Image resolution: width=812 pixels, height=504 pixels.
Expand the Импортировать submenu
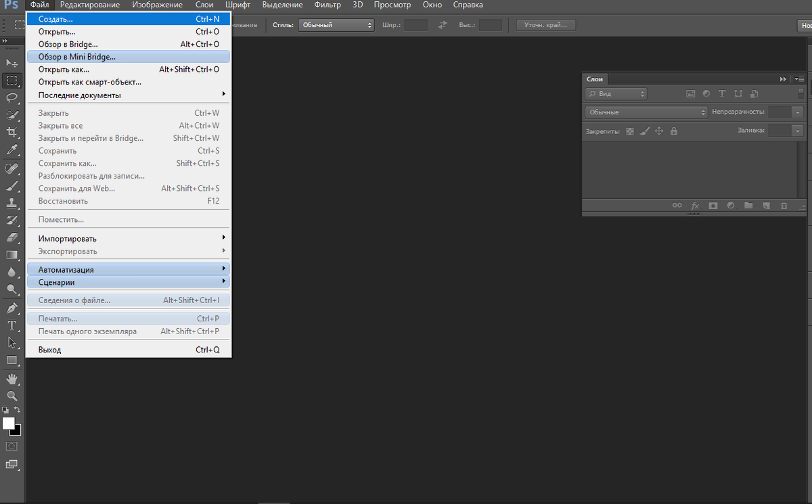[129, 239]
